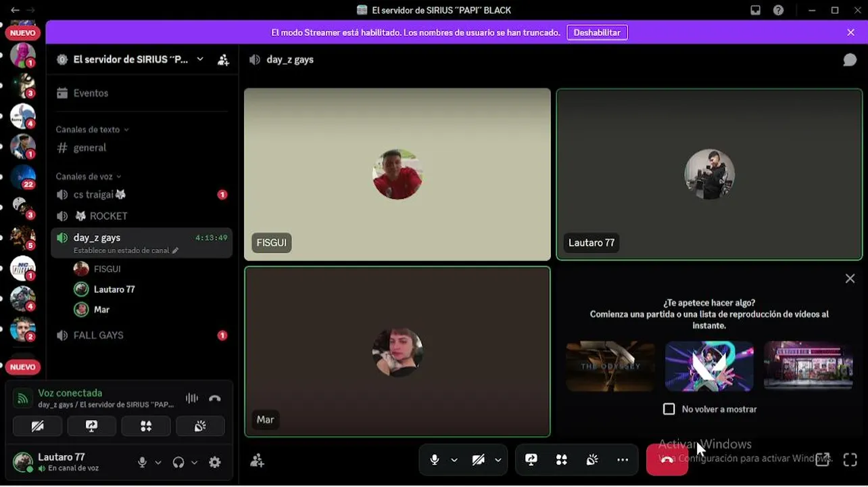Open more options three-dots in call bar
868x487 pixels.
point(623,460)
